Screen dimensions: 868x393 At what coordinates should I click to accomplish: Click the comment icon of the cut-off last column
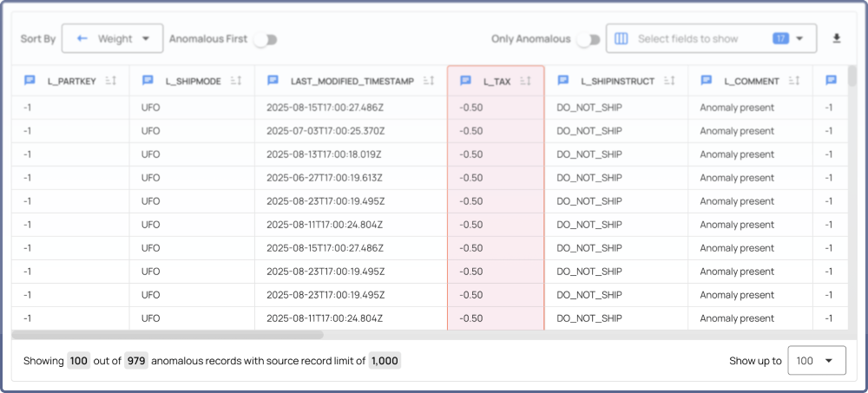[831, 81]
